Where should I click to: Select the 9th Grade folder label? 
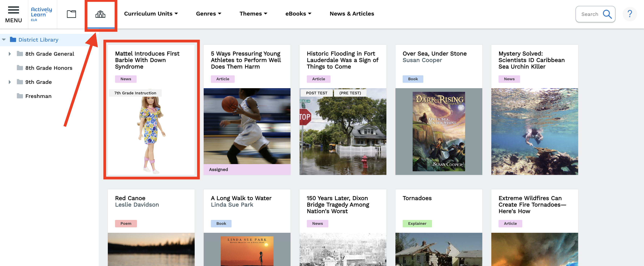click(x=39, y=82)
